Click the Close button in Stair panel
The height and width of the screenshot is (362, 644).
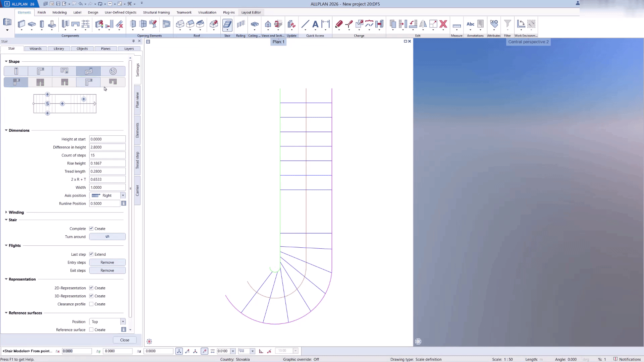124,340
